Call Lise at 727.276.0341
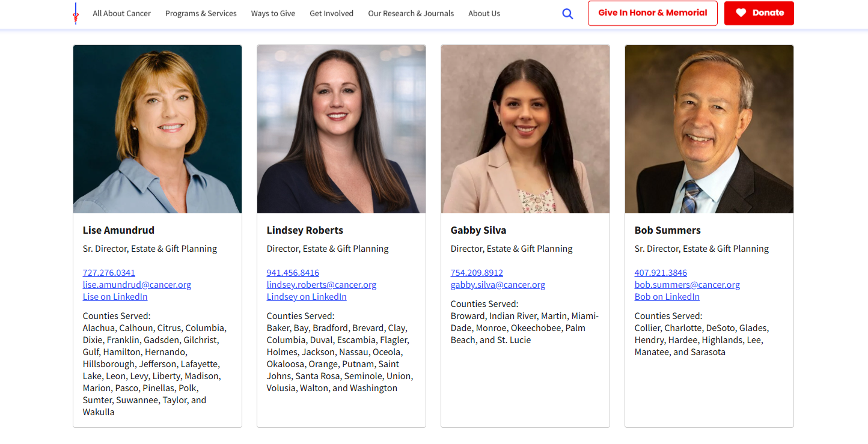 109,273
